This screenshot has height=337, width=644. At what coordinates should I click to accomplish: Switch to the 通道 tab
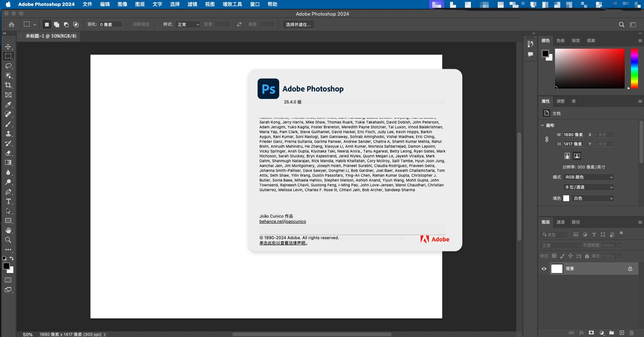tap(560, 222)
